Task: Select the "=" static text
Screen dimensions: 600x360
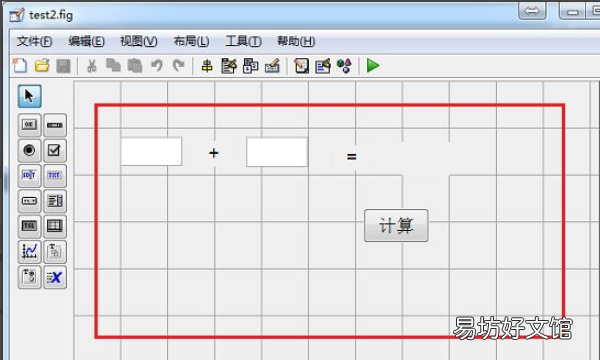Action: 351,156
